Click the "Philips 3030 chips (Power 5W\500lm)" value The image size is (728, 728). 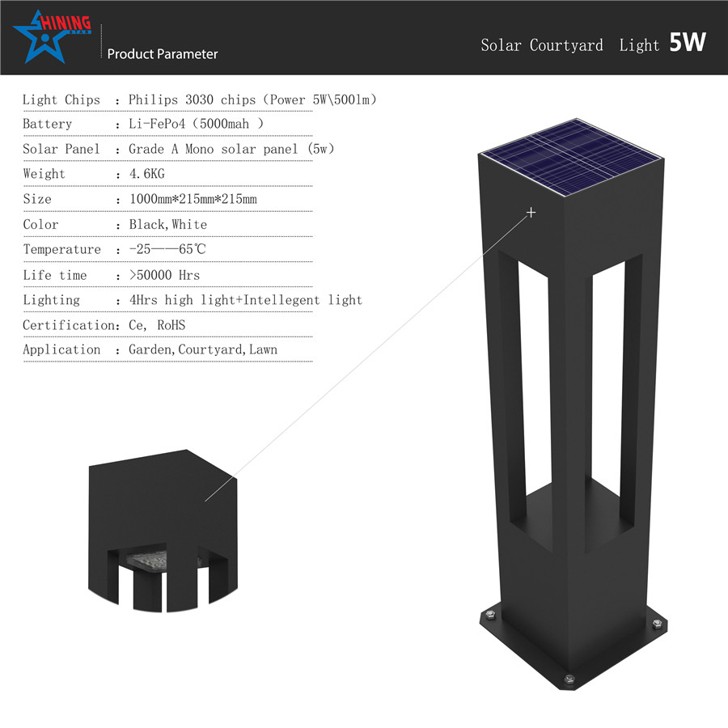(x=252, y=99)
